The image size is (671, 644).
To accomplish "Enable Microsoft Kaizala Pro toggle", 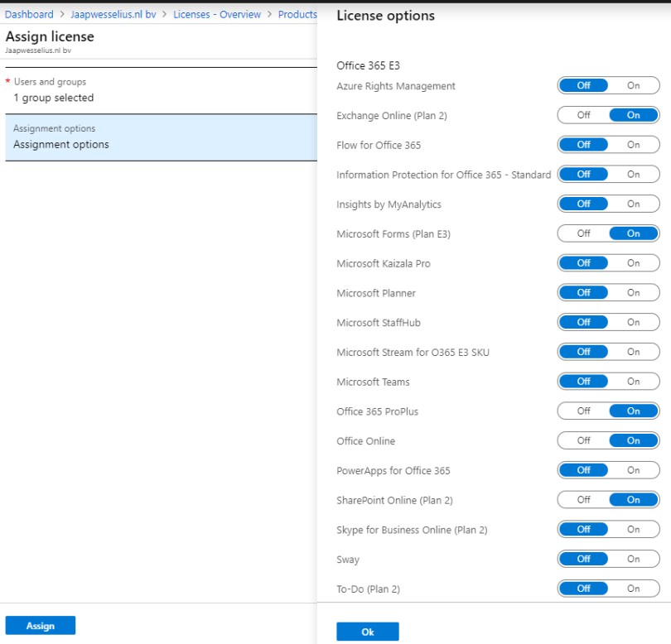I will 634,263.
